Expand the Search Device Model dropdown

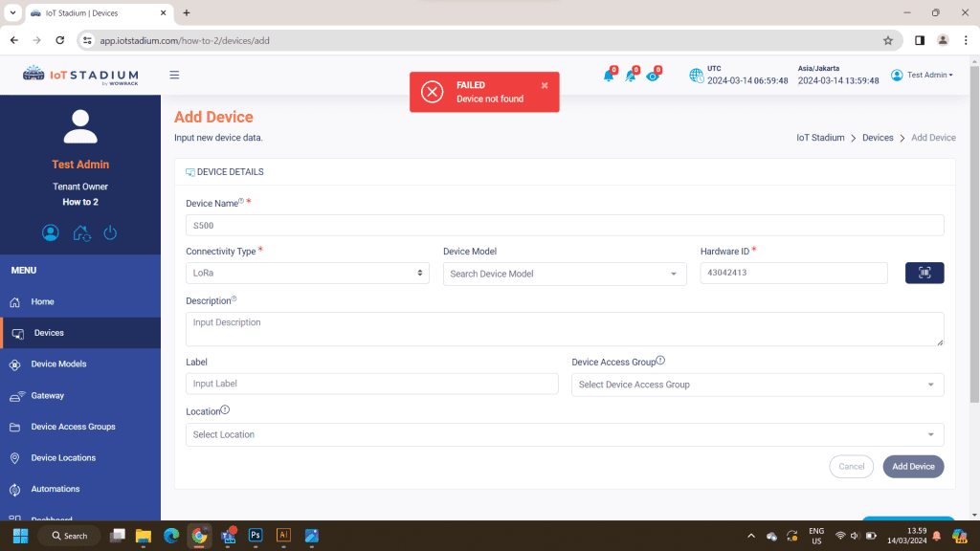(565, 274)
